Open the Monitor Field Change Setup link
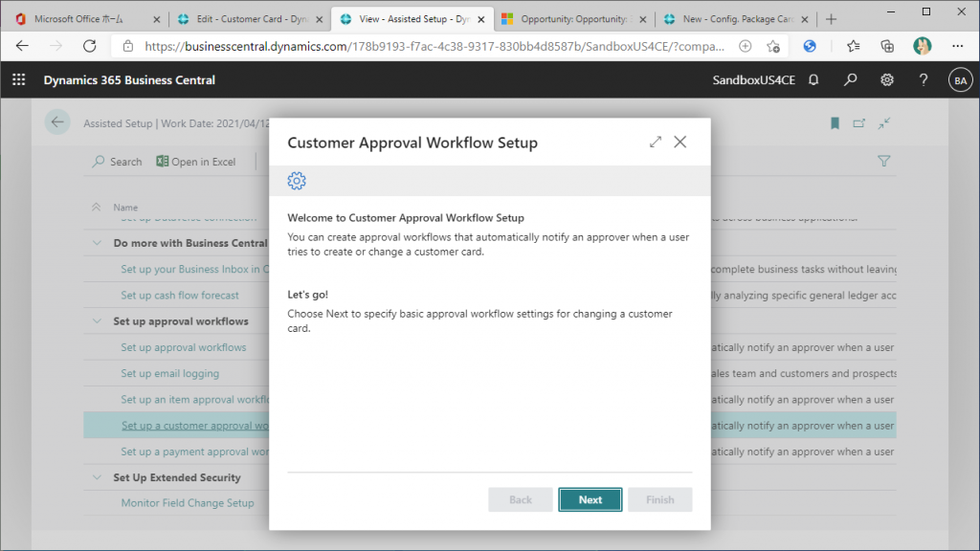This screenshot has width=980, height=551. click(x=188, y=503)
